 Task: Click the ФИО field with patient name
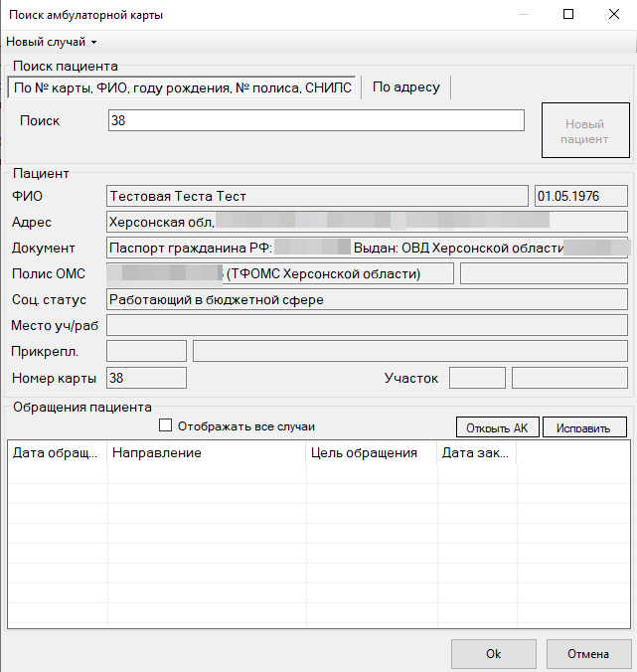click(x=316, y=196)
